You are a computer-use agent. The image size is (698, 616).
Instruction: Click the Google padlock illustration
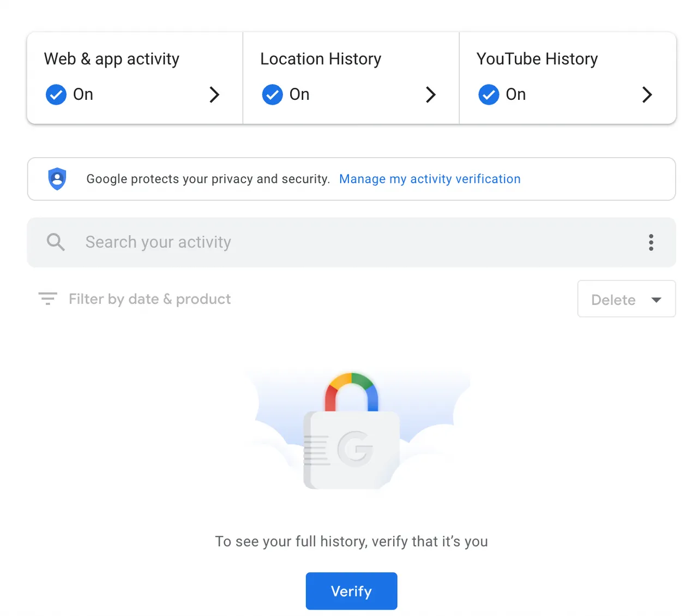(352, 431)
